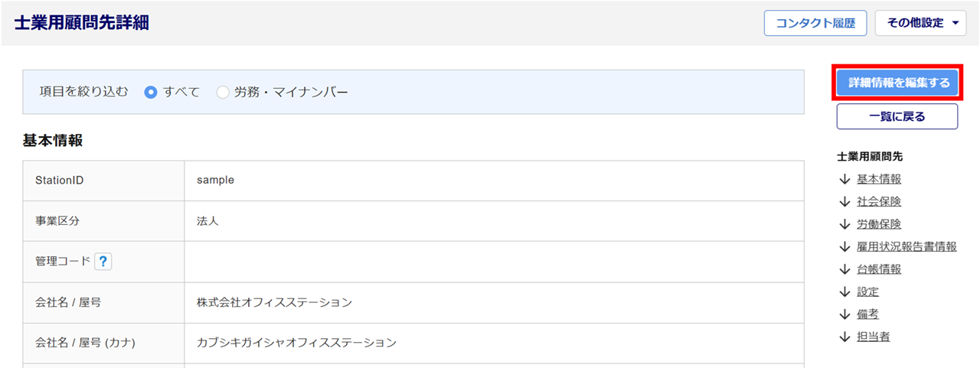Go to 雇用状況報告書情報 link

click(x=906, y=246)
